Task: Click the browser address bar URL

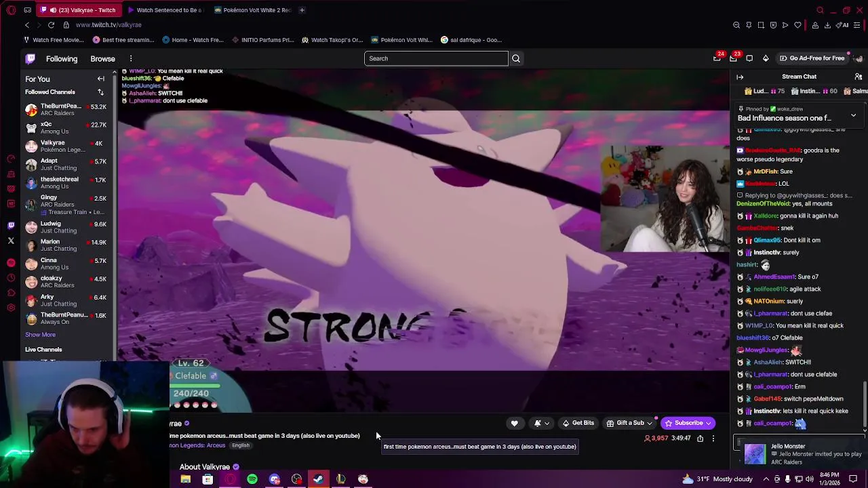Action: [108, 25]
